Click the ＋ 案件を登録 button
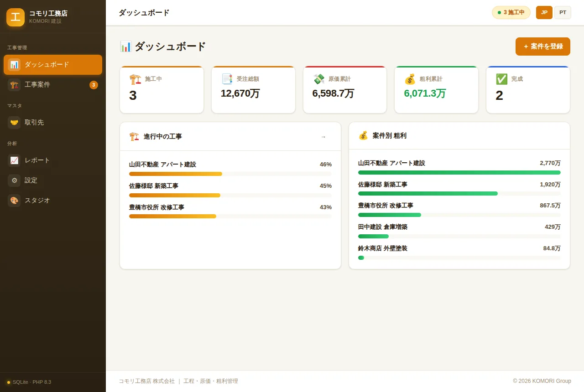Image resolution: width=584 pixels, height=392 pixels. [543, 46]
